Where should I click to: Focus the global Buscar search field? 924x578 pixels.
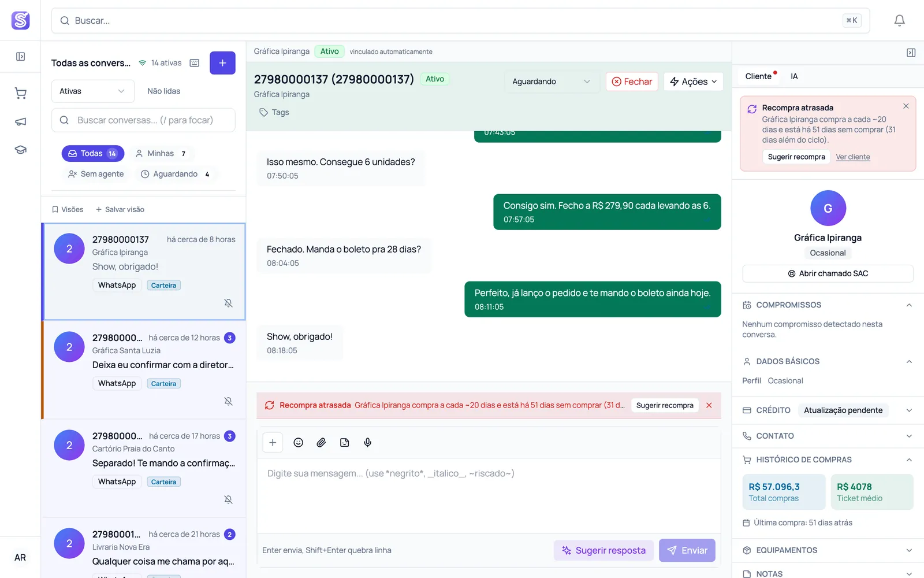(x=460, y=21)
